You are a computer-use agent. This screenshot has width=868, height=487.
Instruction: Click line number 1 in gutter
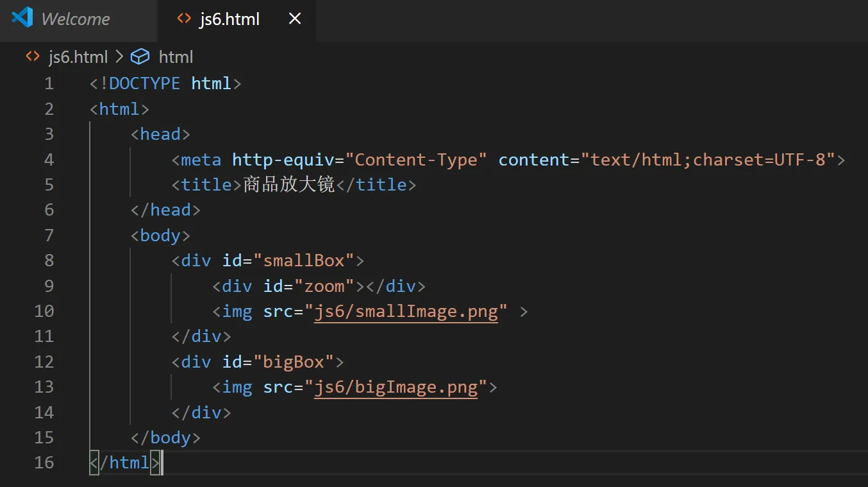49,83
